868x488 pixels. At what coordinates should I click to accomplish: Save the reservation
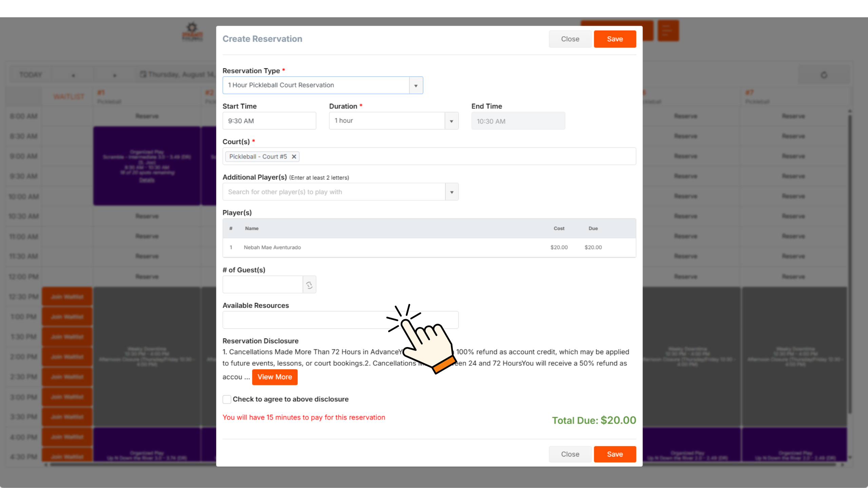click(x=615, y=39)
